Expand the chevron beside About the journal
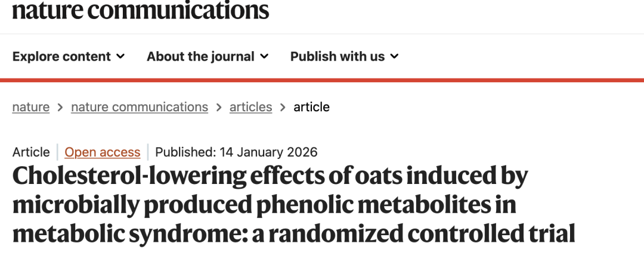Viewport: 644px width, 259px height. 265,57
